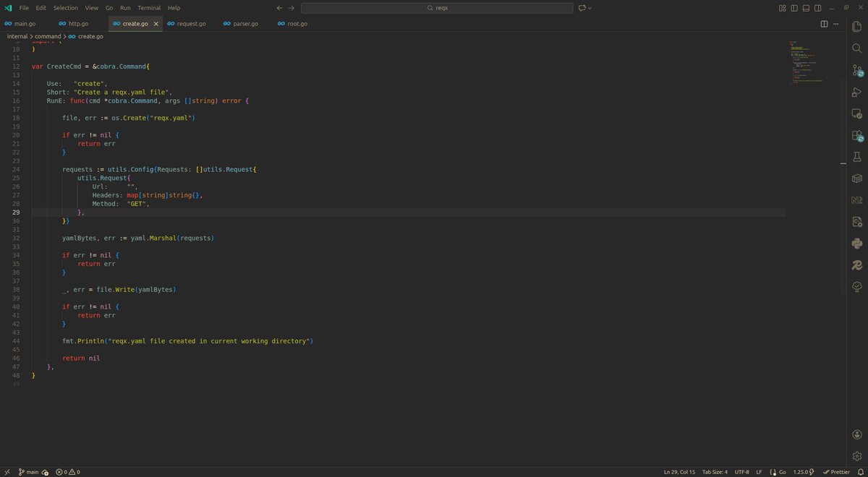This screenshot has width=868, height=477.
Task: Click the sync changes cloud icon
Action: coord(45,472)
